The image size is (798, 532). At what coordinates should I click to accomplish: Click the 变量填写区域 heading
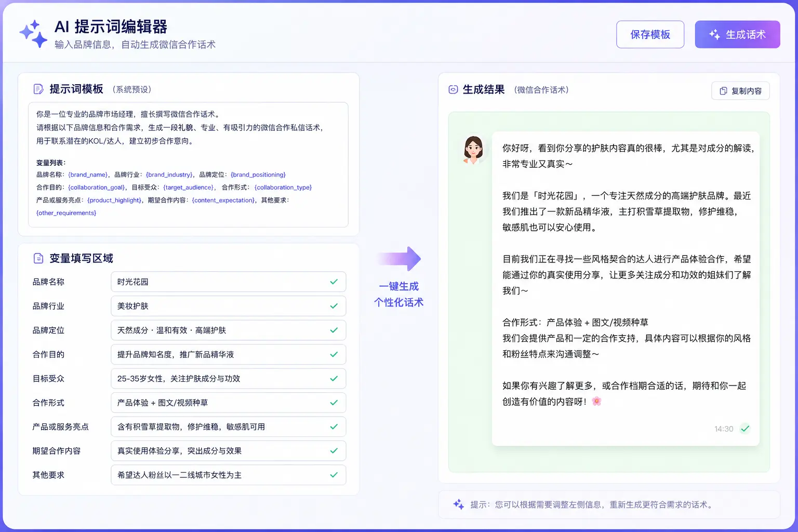[x=82, y=258]
